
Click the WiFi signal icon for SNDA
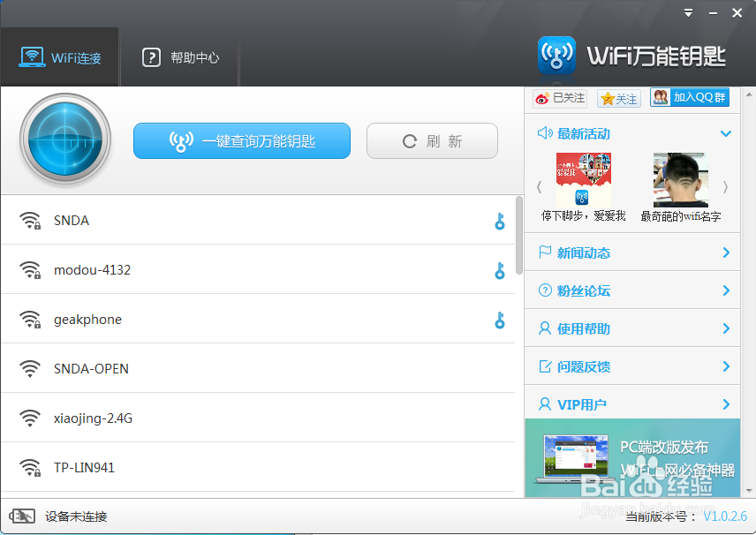[x=30, y=221]
